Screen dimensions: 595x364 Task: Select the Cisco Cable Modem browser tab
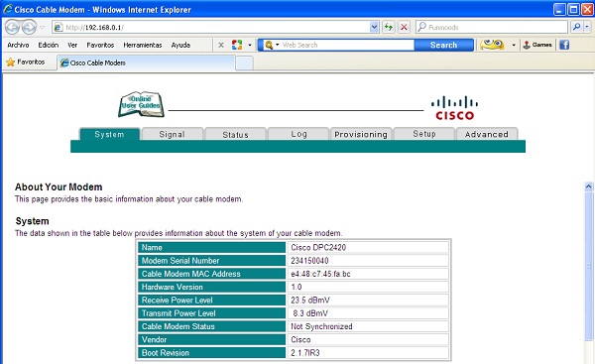[146, 62]
